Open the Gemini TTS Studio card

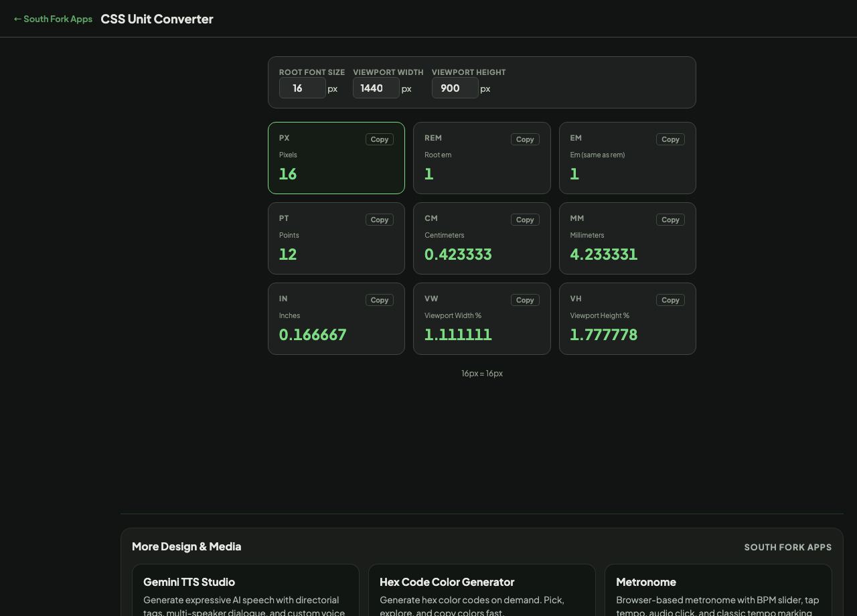click(x=246, y=591)
